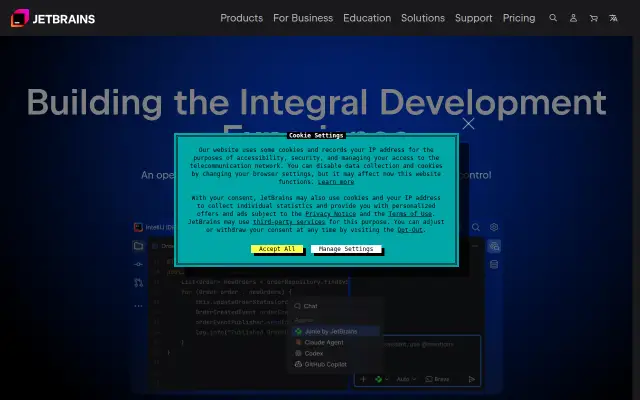640x400 pixels.
Task: Click the three-dots More icon in IDE sidebar
Action: (138, 306)
